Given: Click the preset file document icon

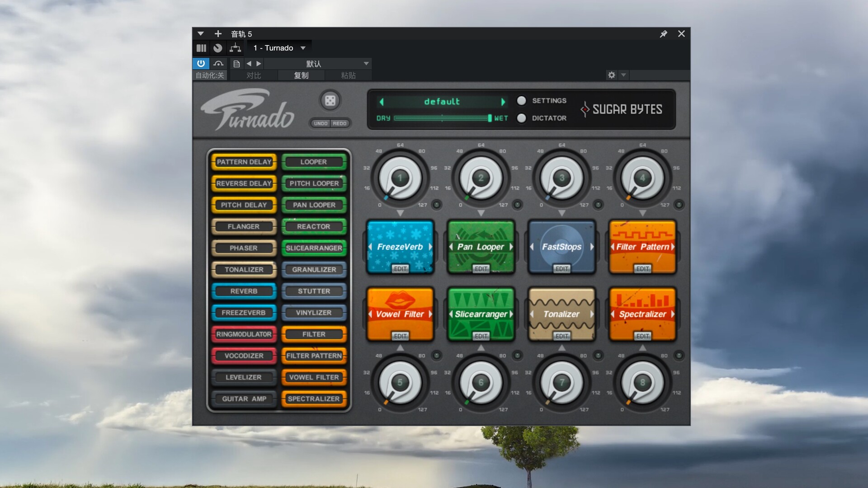Looking at the screenshot, I should [x=236, y=64].
